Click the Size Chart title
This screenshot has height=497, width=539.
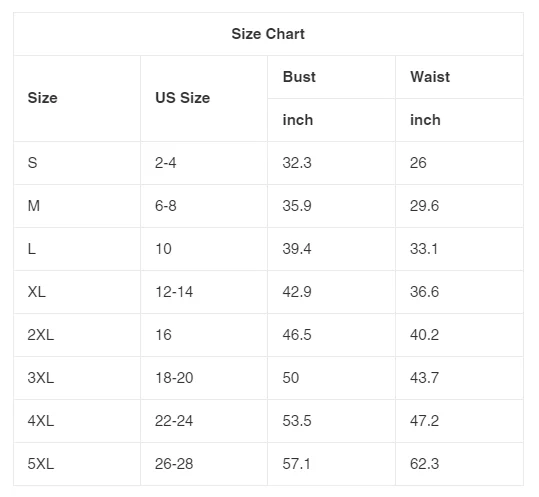click(268, 34)
